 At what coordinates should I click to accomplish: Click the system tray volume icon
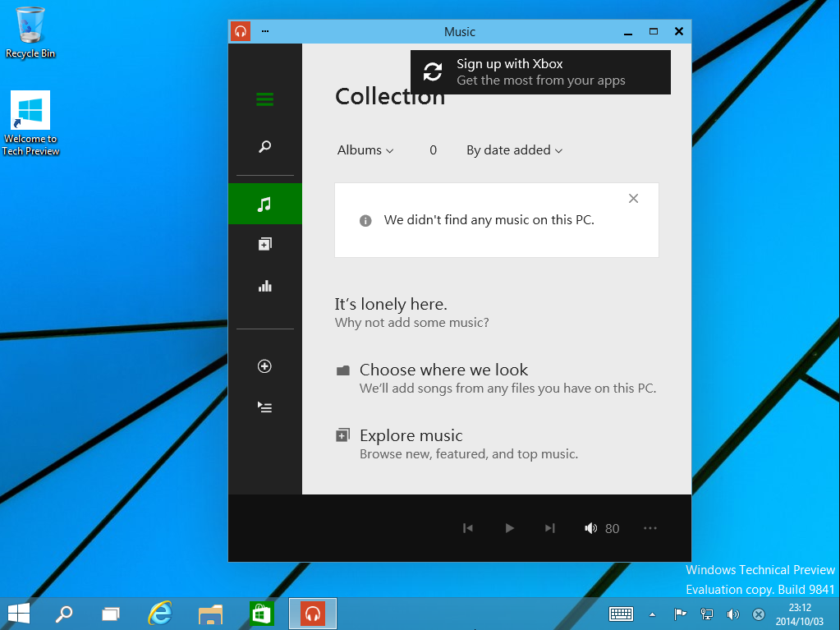(732, 614)
